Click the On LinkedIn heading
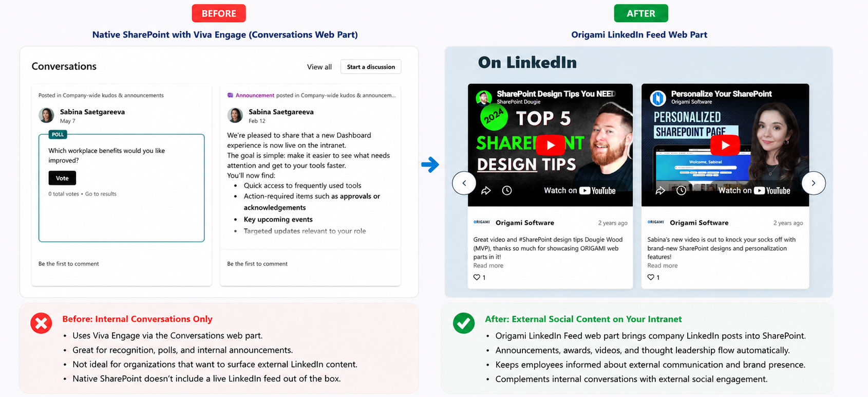 tap(527, 62)
